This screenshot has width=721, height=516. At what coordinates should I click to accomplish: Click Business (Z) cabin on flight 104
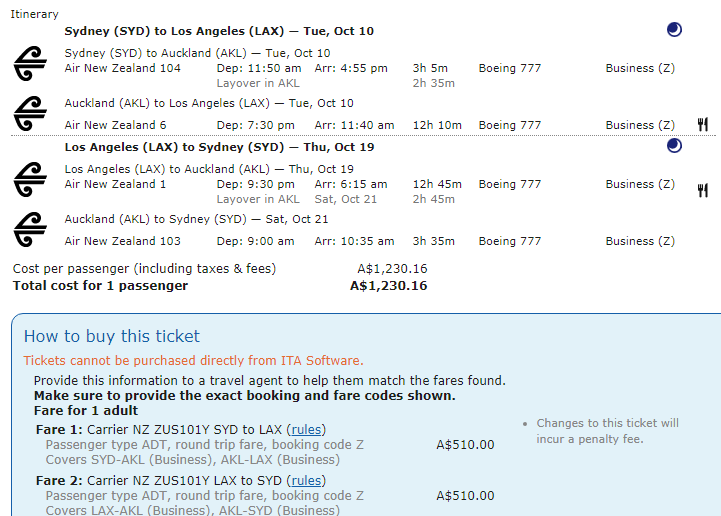(x=640, y=68)
